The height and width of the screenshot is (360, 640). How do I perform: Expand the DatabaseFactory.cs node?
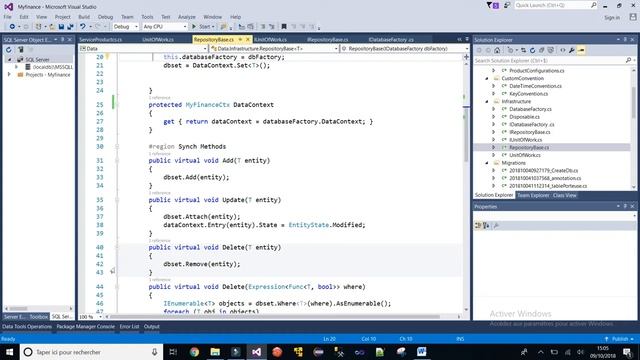click(x=493, y=109)
